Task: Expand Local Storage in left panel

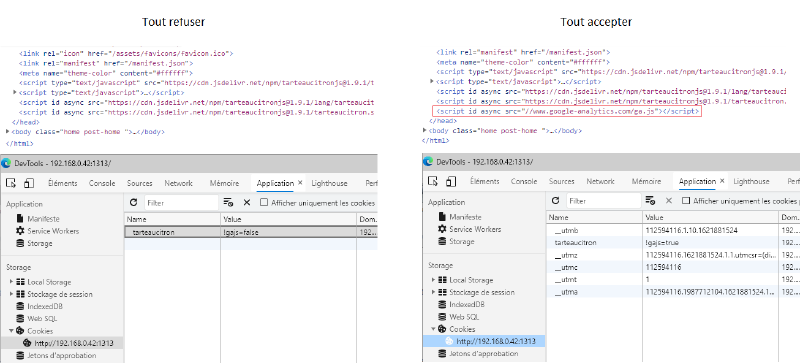Action: pyautogui.click(x=11, y=282)
